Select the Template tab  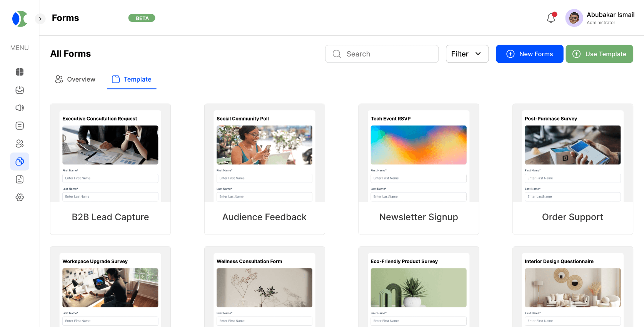pyautogui.click(x=132, y=79)
